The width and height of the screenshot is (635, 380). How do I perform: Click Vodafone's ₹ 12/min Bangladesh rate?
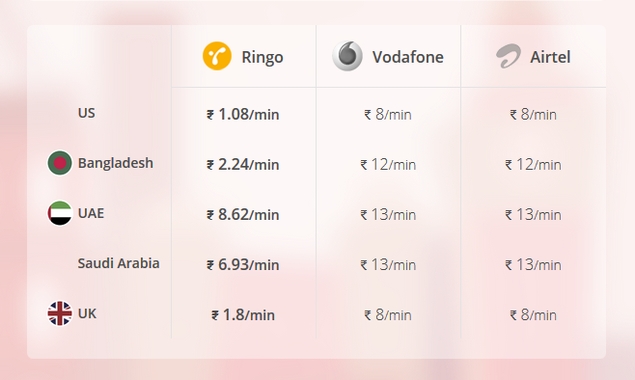(x=388, y=164)
